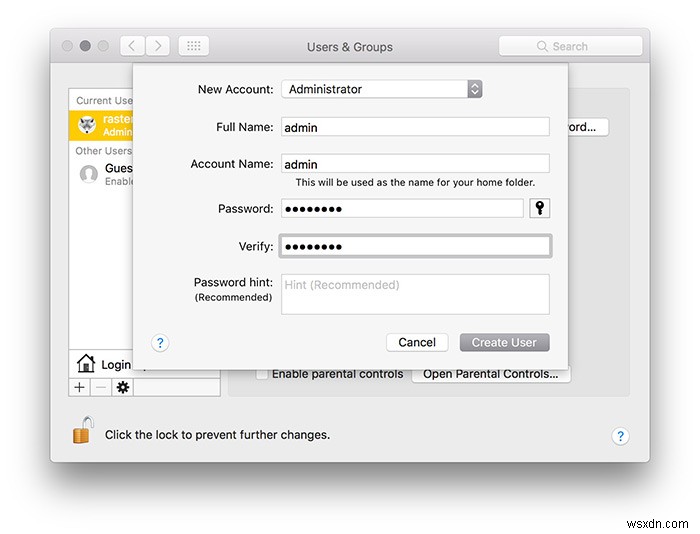
Task: Open the gear action menu under the user list
Action: coord(122,387)
